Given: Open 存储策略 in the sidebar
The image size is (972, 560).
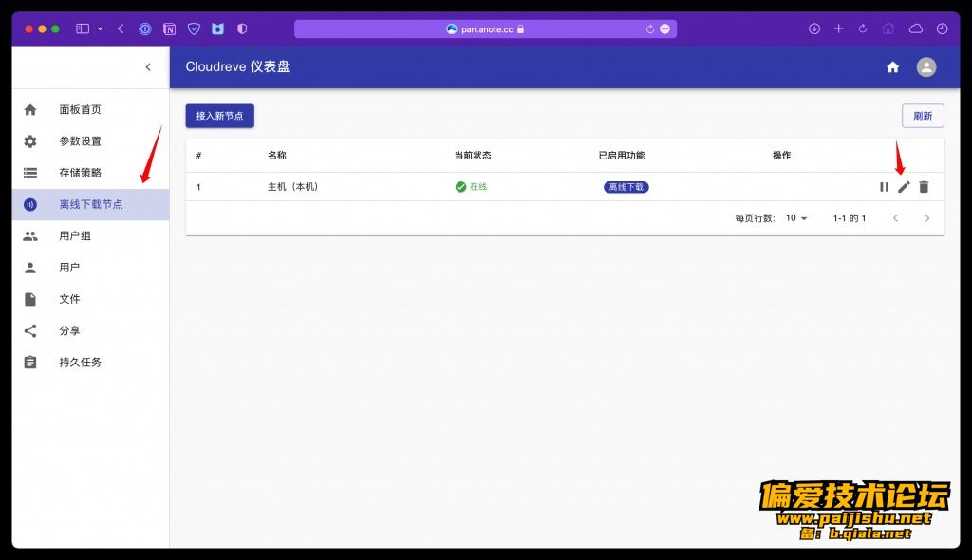Looking at the screenshot, I should [x=90, y=173].
